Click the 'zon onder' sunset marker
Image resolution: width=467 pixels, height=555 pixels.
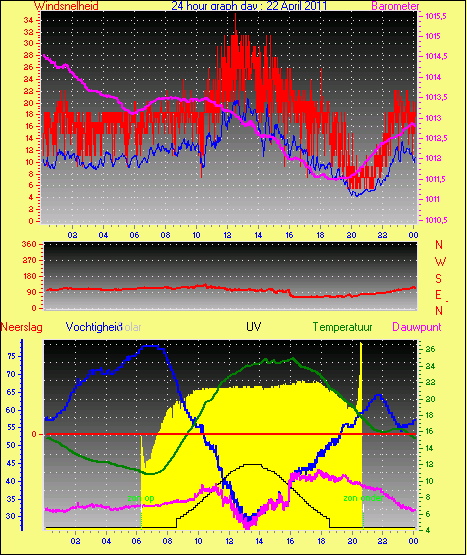(x=364, y=498)
